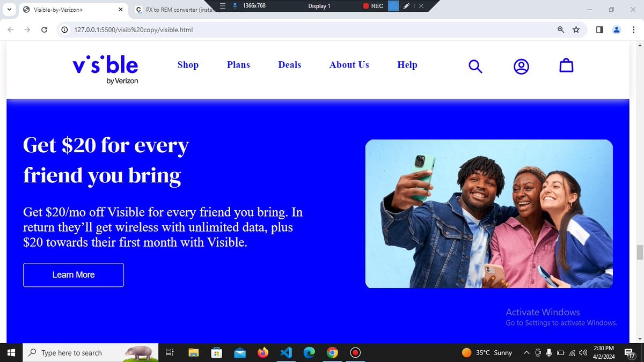The height and width of the screenshot is (362, 644).
Task: Open the network Wi-Fi icon in tray
Action: tap(572, 352)
